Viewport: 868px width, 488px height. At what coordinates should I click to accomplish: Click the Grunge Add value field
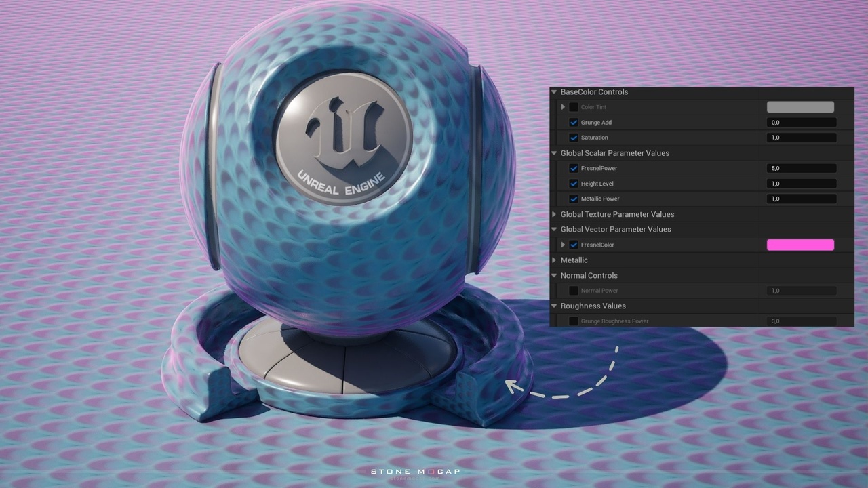click(x=802, y=123)
